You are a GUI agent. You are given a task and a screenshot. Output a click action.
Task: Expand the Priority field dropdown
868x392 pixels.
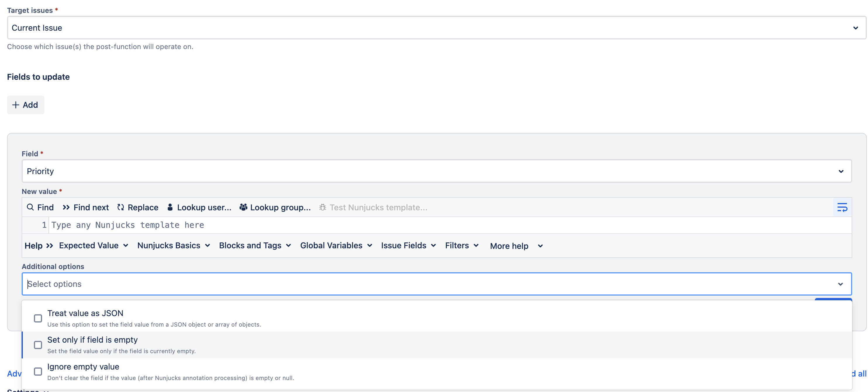[x=437, y=171]
